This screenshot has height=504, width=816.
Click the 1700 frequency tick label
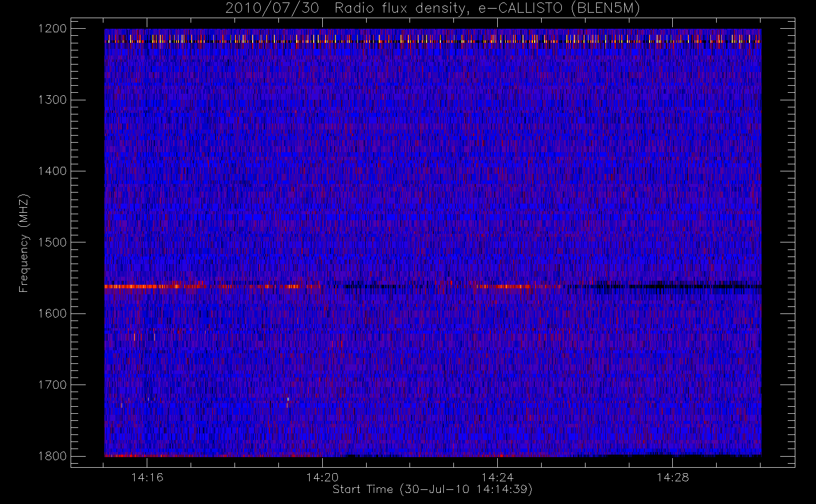click(x=52, y=385)
